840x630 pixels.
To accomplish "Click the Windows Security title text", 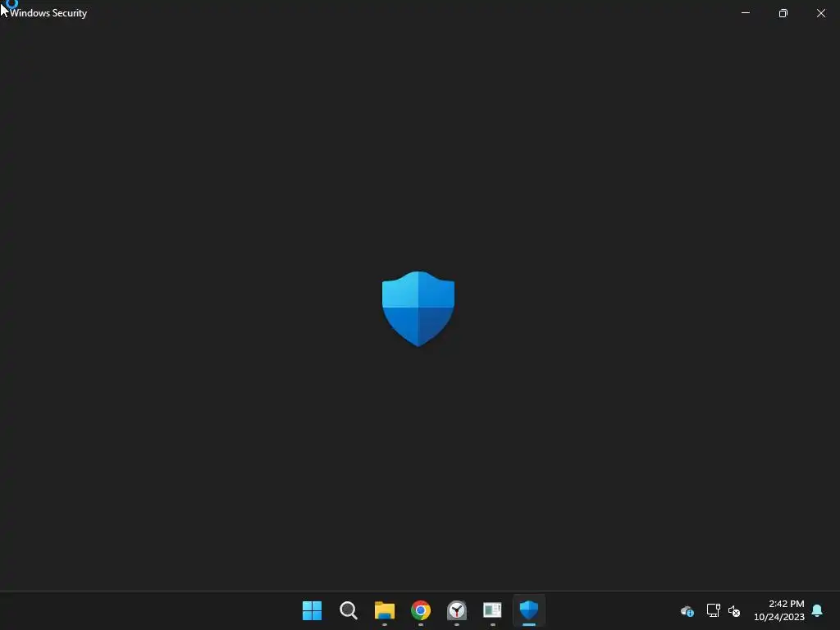I will coord(48,13).
